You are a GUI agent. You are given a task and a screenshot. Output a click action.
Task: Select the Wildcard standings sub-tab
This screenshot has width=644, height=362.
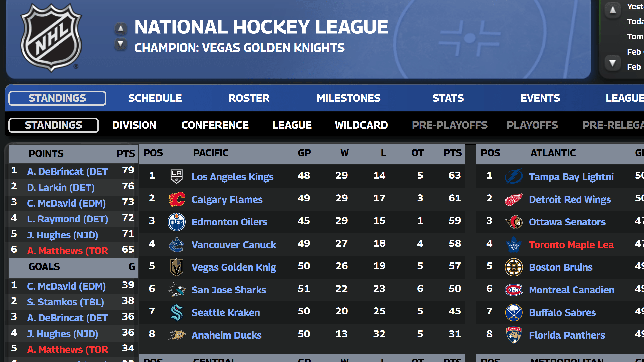361,125
